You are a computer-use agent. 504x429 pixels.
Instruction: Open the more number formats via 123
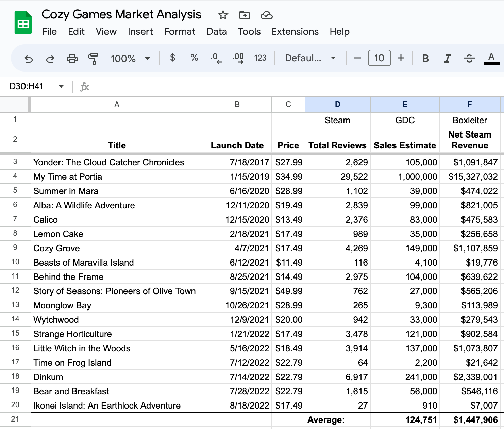pyautogui.click(x=260, y=58)
